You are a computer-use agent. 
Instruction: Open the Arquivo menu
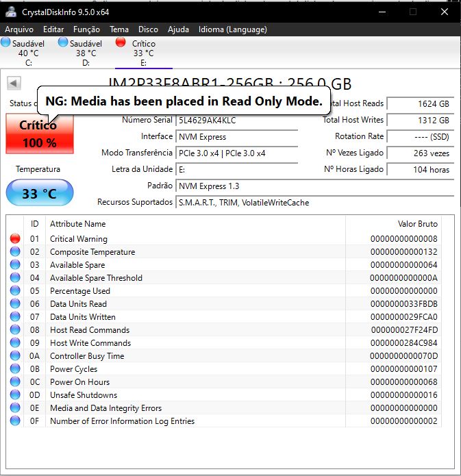(x=19, y=29)
